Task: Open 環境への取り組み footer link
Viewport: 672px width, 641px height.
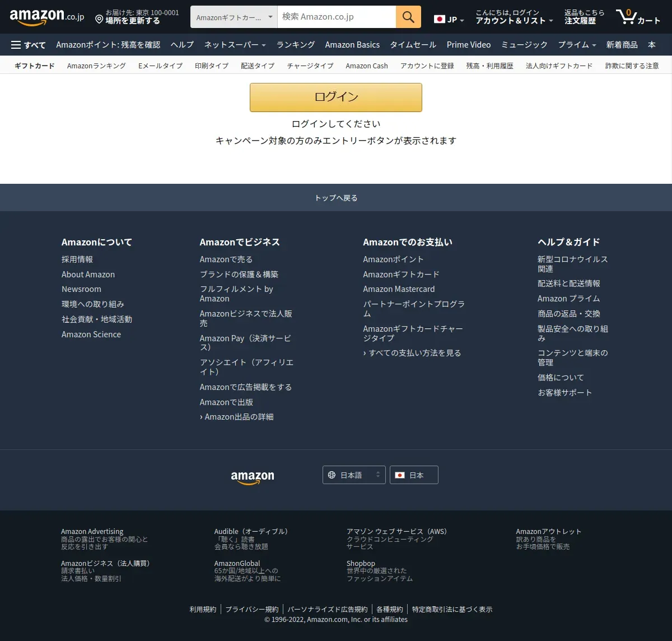Action: pos(93,304)
